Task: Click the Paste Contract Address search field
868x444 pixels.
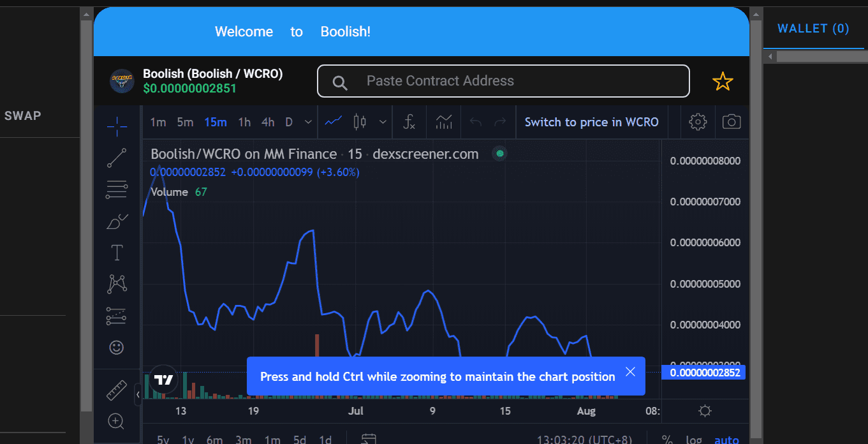Action: point(503,81)
